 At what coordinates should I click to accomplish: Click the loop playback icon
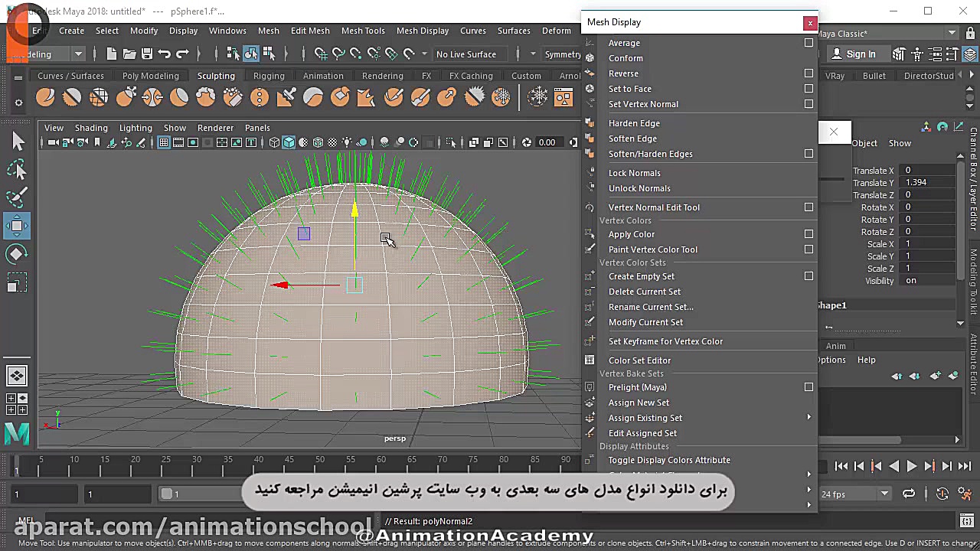(909, 494)
